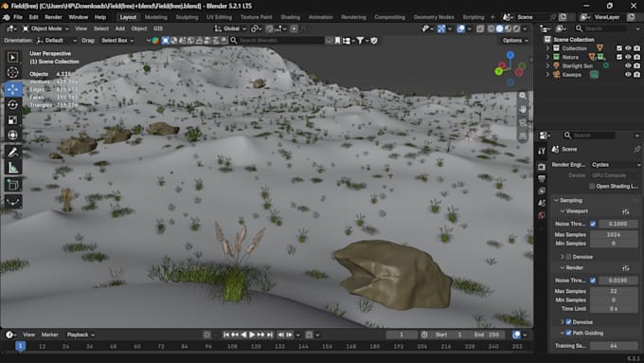Switch to rendered viewport shading
This screenshot has width=644, height=363.
coord(516,28)
